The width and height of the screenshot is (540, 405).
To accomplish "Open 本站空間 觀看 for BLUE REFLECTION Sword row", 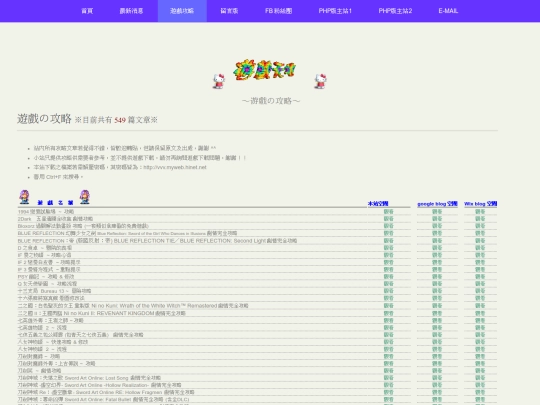I will 388,233.
